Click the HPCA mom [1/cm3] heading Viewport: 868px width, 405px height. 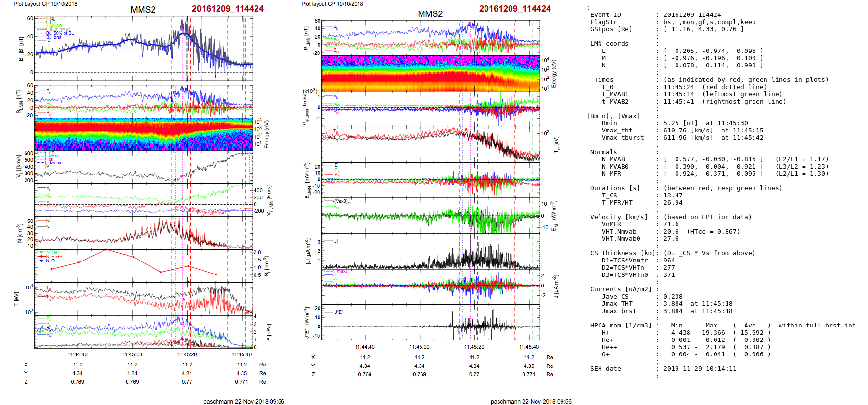tap(621, 326)
